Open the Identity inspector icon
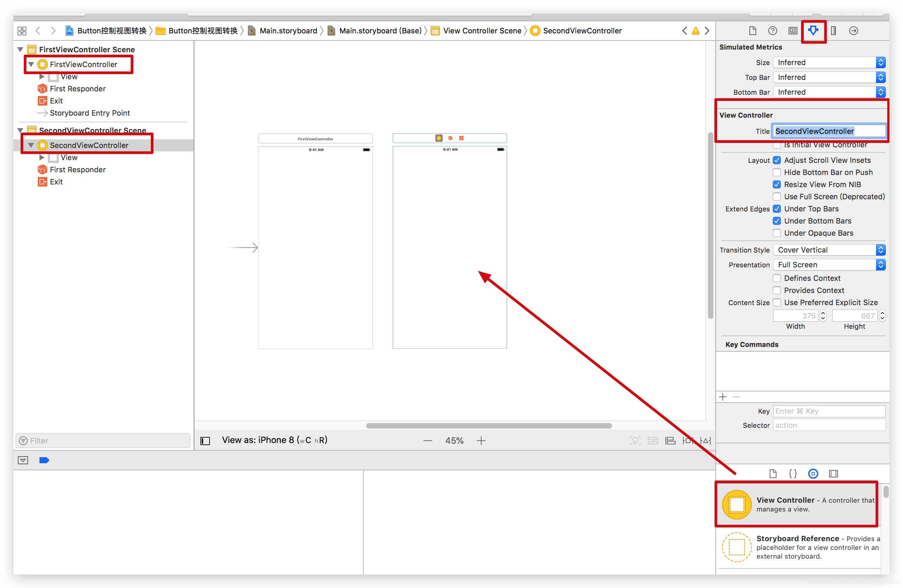 click(793, 31)
